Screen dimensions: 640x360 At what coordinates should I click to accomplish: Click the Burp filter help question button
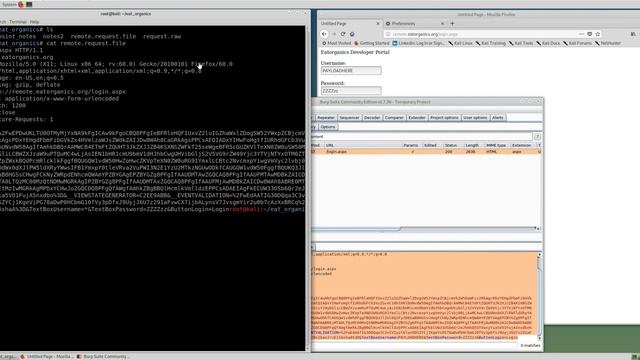click(x=537, y=137)
